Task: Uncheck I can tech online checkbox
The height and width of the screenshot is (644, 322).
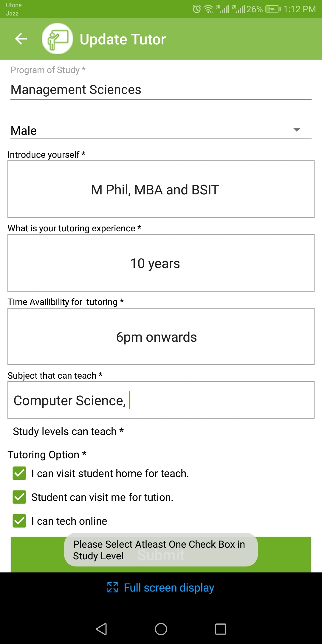Action: 19,521
